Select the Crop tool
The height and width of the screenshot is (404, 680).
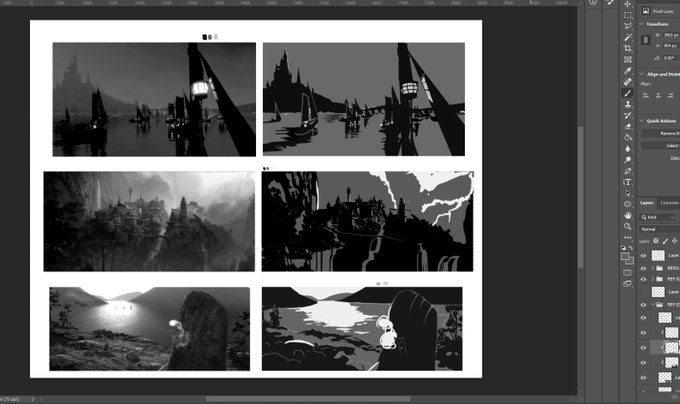pyautogui.click(x=628, y=48)
